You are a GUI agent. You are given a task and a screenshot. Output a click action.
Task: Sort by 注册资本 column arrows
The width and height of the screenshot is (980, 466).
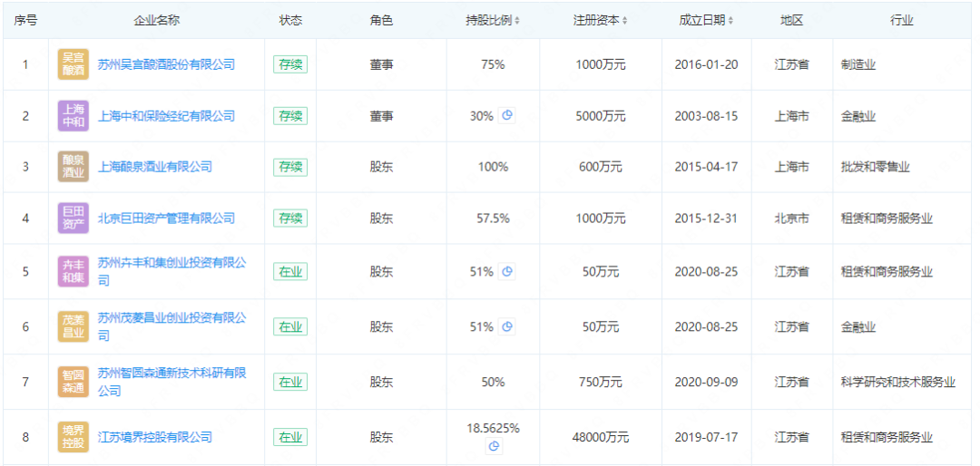point(624,21)
